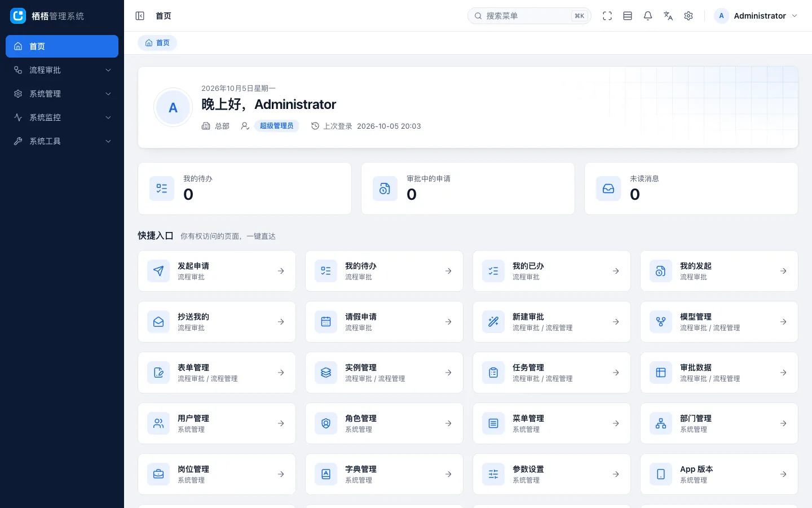
Task: Open the 未读消息 stat card
Action: 691,189
